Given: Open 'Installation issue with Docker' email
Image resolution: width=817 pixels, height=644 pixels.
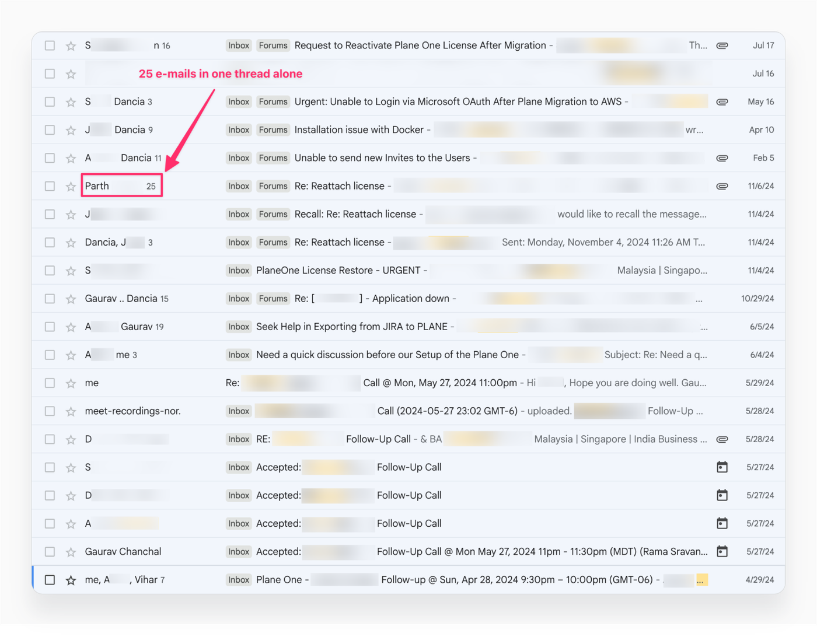Looking at the screenshot, I should (x=359, y=129).
